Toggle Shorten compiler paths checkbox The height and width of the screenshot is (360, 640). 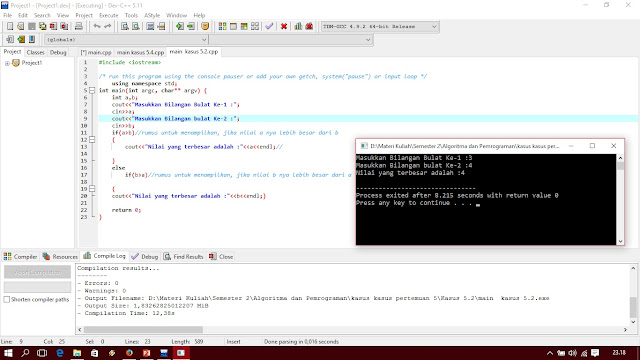click(7, 300)
